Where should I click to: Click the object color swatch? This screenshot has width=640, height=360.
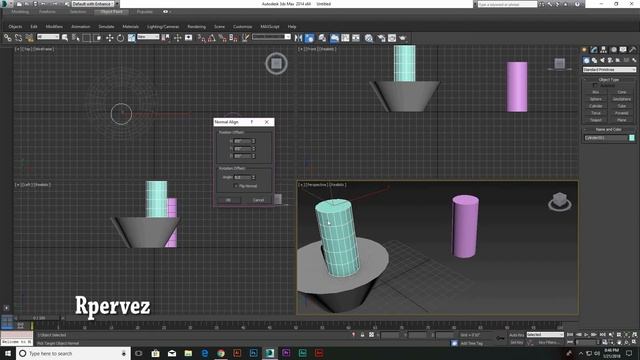pyautogui.click(x=632, y=138)
